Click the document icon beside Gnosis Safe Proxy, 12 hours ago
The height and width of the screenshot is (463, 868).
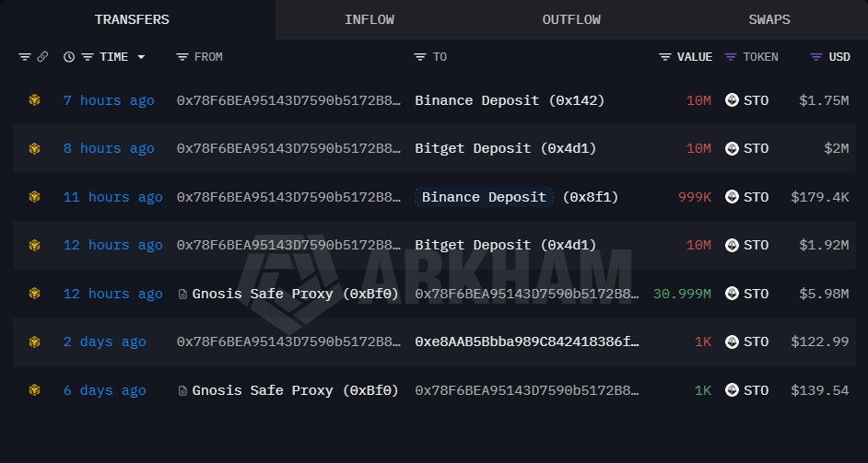coord(182,294)
